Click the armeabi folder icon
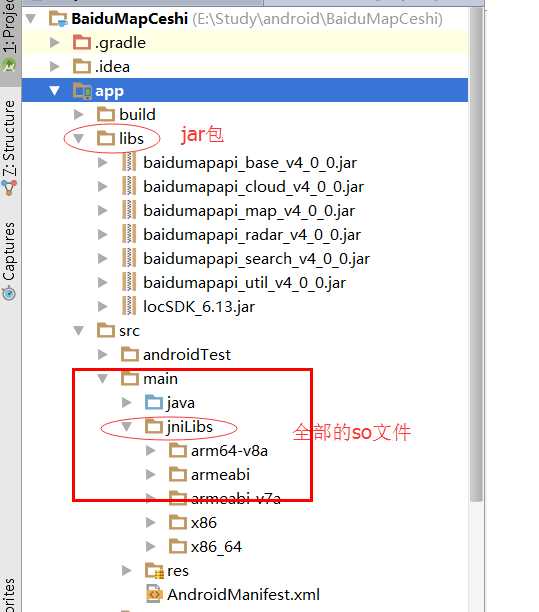The height and width of the screenshot is (612, 539). (178, 475)
